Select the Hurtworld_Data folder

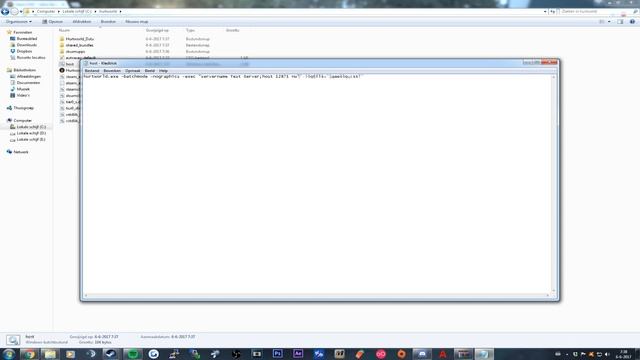pos(80,39)
